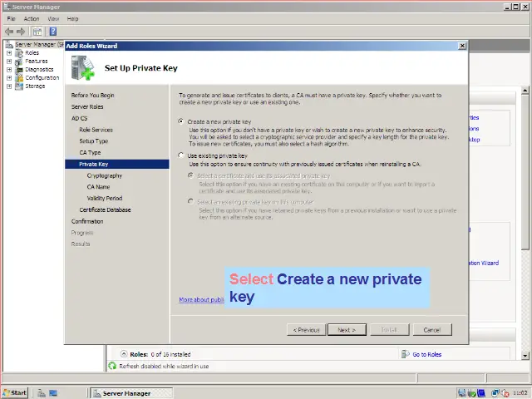Go to Role Services wizard step
532x399 pixels.
pyautogui.click(x=96, y=130)
